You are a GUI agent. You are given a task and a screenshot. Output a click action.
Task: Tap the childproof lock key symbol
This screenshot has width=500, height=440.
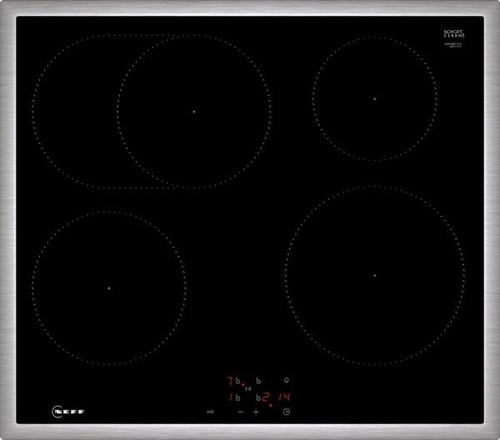pyautogui.click(x=210, y=412)
